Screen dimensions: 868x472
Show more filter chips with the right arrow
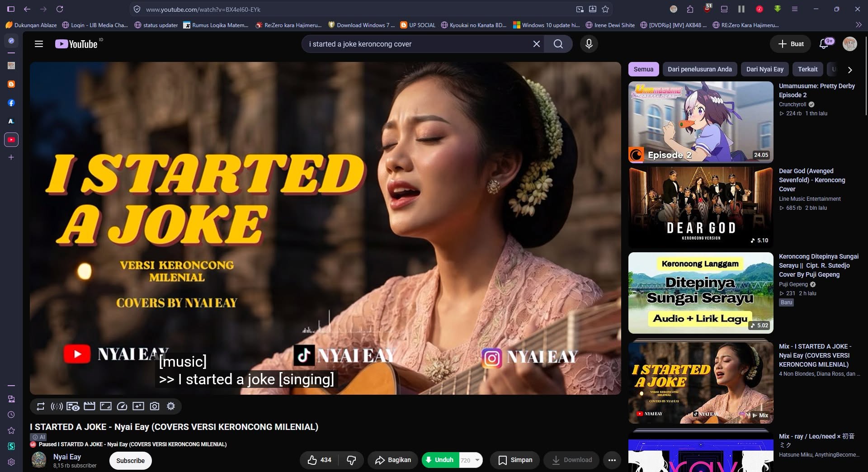click(850, 70)
